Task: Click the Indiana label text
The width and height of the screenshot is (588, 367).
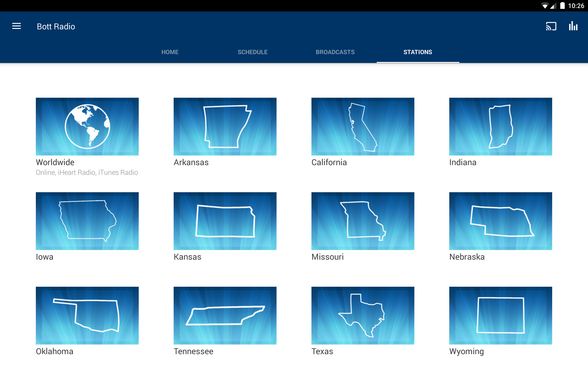Action: coord(463,162)
